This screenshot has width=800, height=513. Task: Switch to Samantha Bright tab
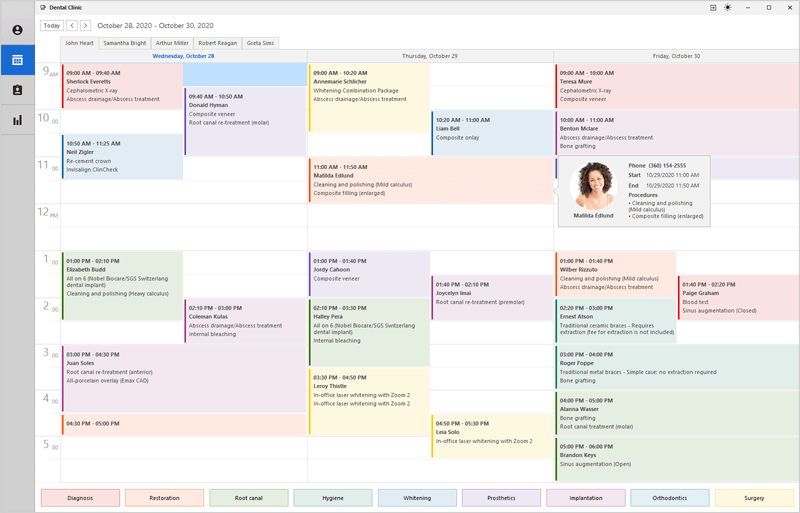point(124,43)
